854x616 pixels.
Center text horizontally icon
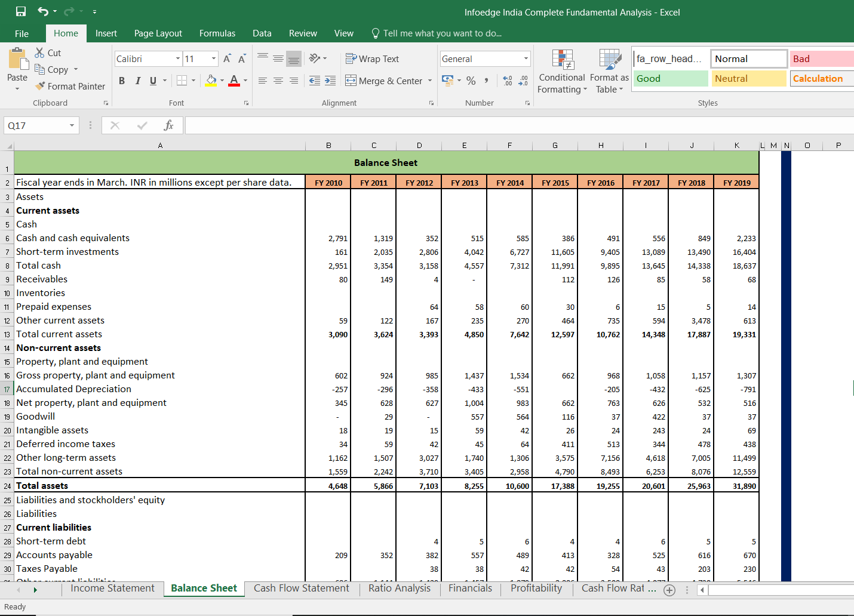click(278, 81)
